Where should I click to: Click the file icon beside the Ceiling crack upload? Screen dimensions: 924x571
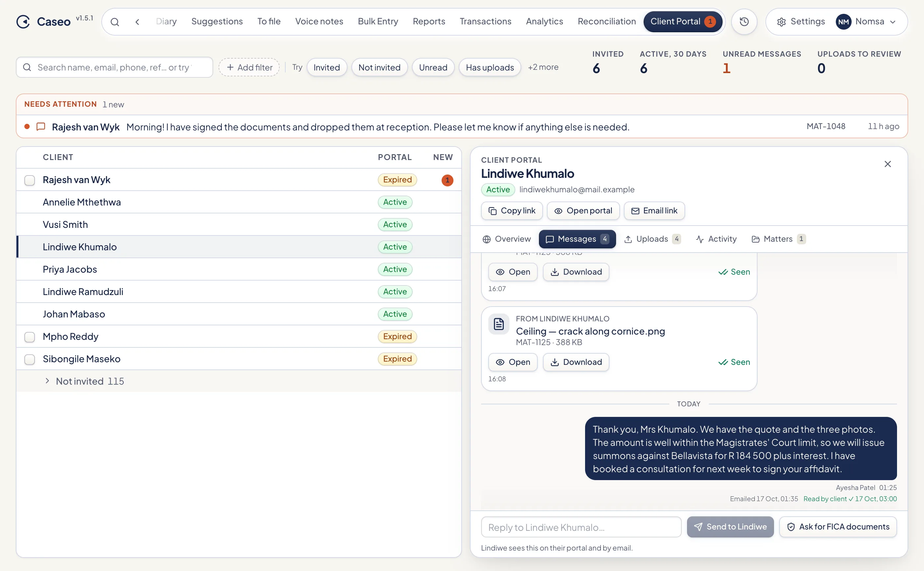click(x=499, y=324)
